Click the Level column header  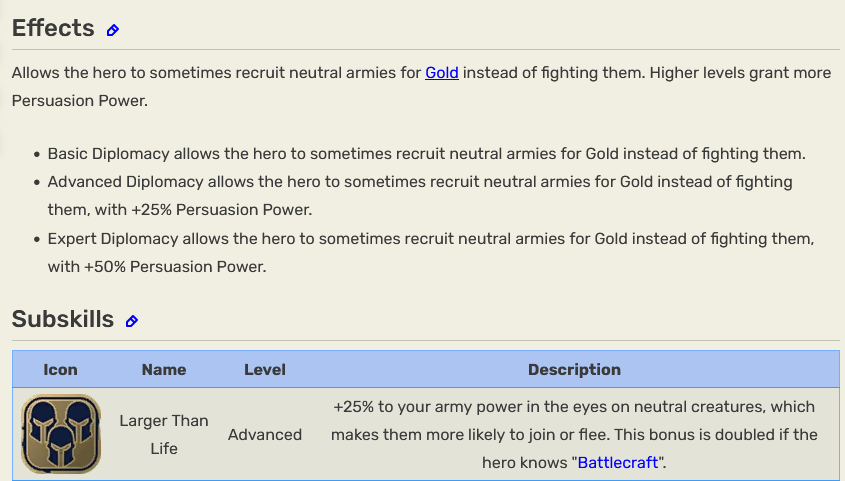265,370
